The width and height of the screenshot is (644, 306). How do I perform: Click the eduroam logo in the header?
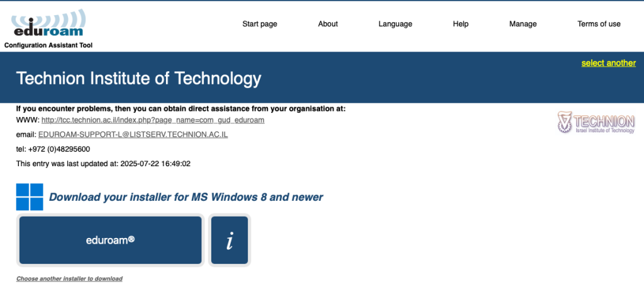coord(47,24)
